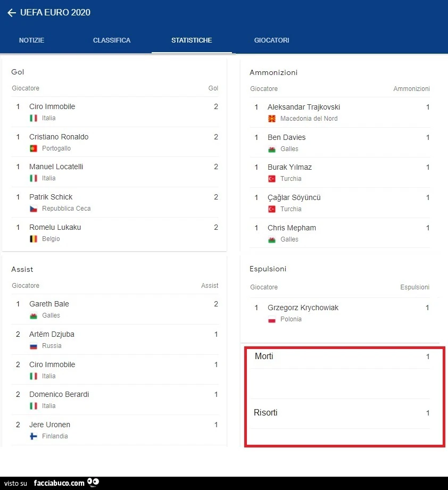Select Grzegorz Krychowiak in Espulsioni
The height and width of the screenshot is (490, 448).
point(303,308)
